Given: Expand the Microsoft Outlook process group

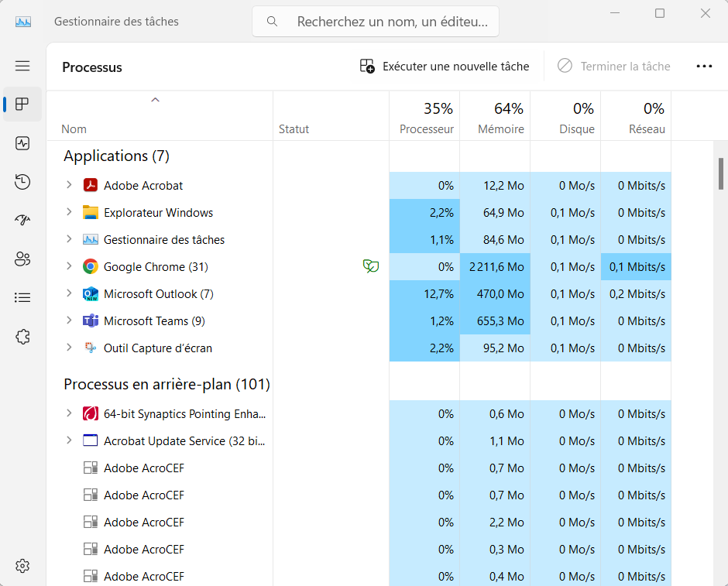Looking at the screenshot, I should pos(69,293).
